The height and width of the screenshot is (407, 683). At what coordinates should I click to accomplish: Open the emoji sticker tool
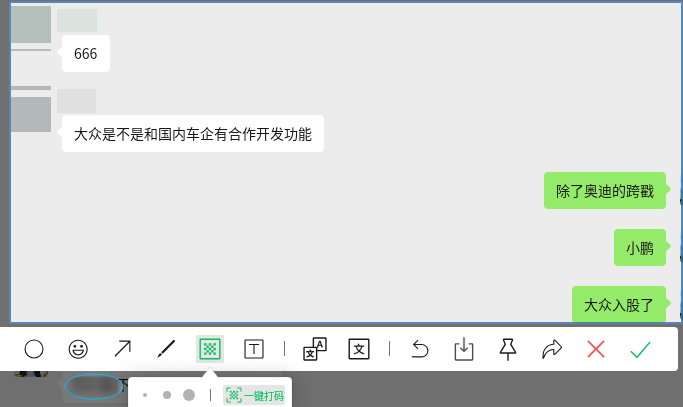78,349
